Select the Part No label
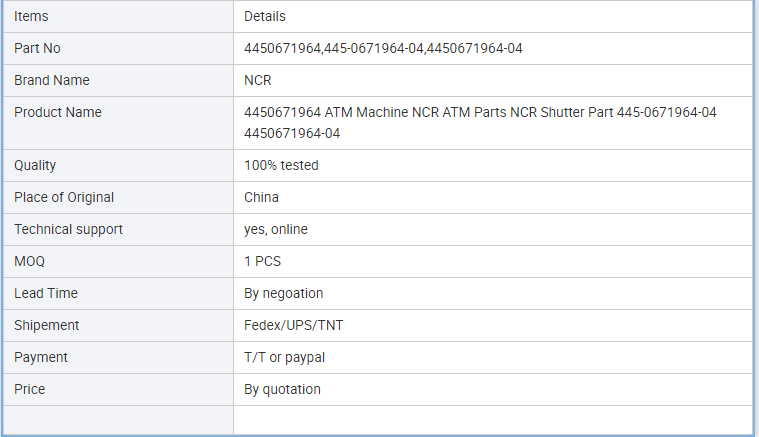 pos(37,48)
